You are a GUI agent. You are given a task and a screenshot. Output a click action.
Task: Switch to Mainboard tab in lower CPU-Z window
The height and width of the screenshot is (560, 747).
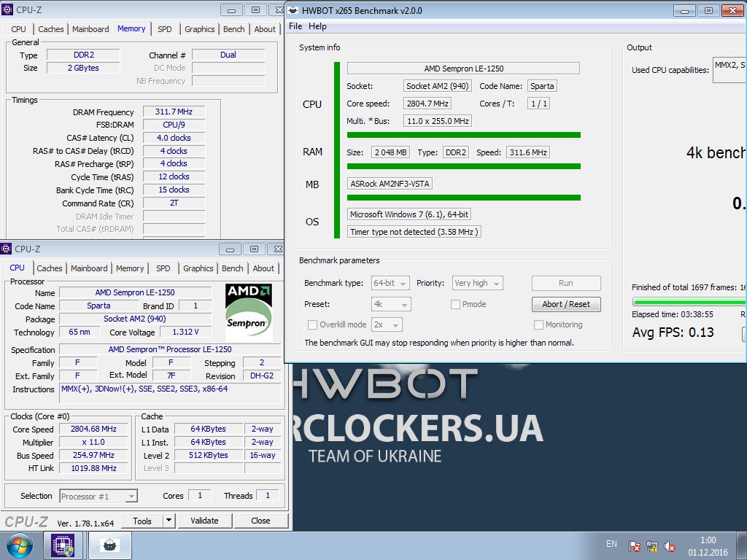pos(89,268)
